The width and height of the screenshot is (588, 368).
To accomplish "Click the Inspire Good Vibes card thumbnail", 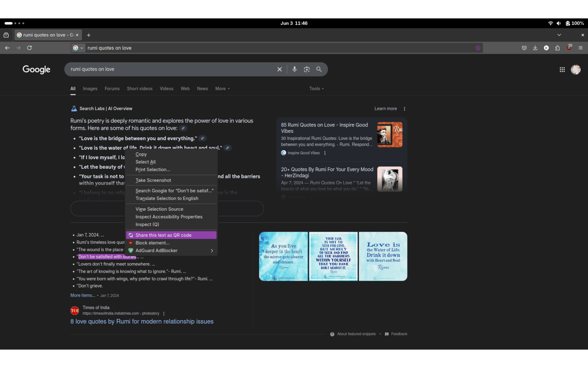I will (390, 134).
